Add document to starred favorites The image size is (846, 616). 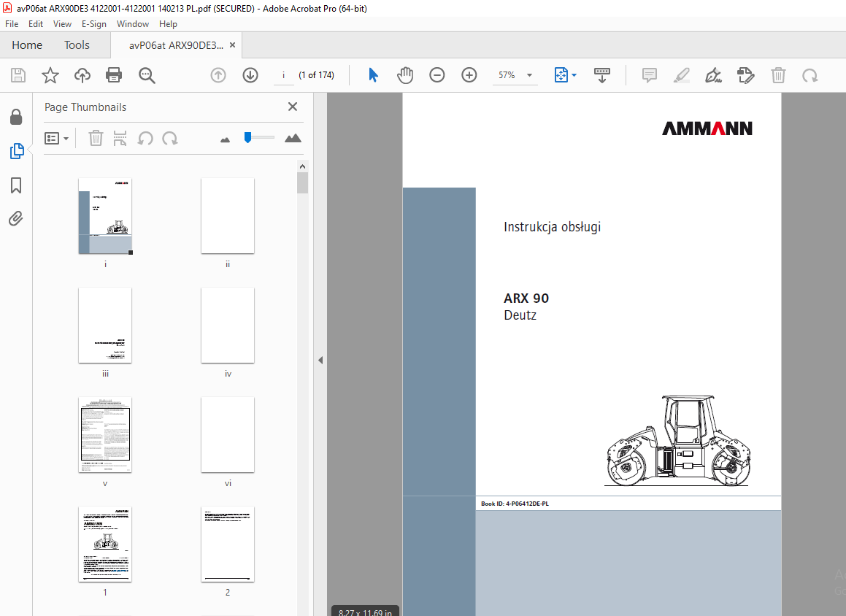(50, 75)
